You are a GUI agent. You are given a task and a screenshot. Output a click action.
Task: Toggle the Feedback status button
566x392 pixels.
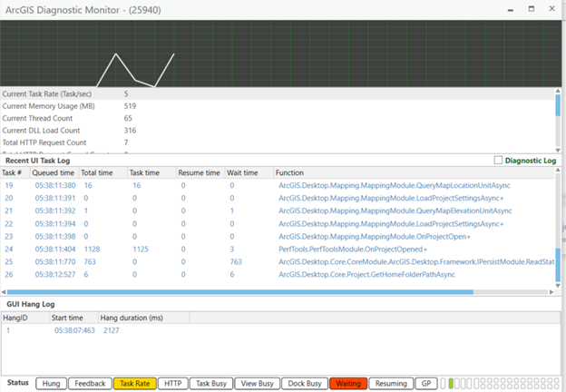90,383
